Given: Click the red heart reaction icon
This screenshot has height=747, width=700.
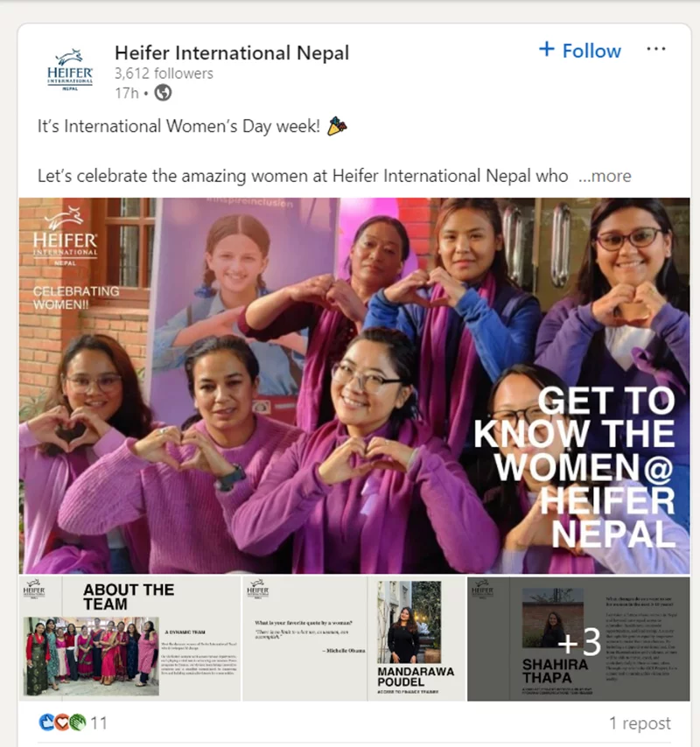Looking at the screenshot, I should click(62, 723).
